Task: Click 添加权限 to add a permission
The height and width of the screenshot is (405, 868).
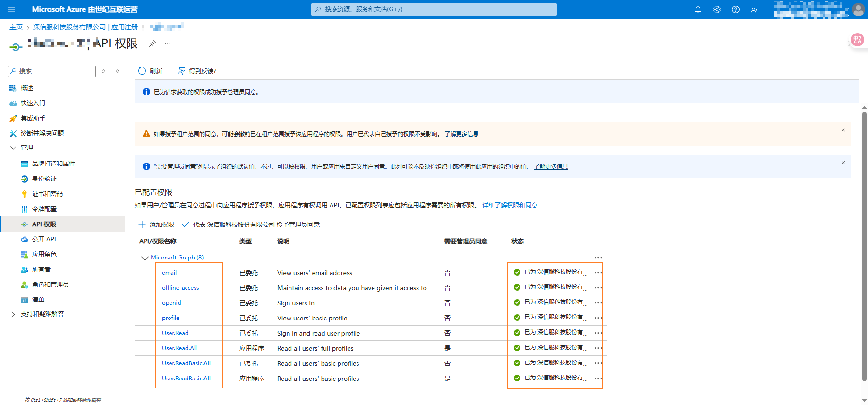Action: tap(157, 224)
